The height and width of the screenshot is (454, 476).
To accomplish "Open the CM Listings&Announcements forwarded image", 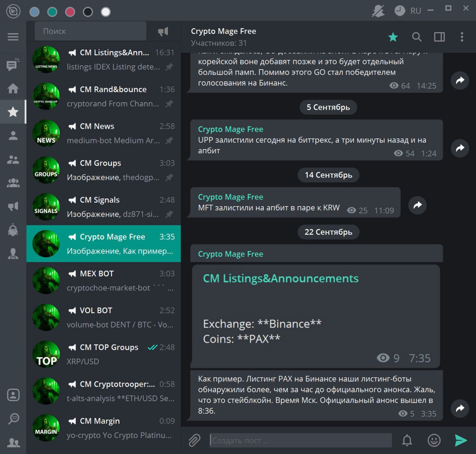I will tap(316, 316).
